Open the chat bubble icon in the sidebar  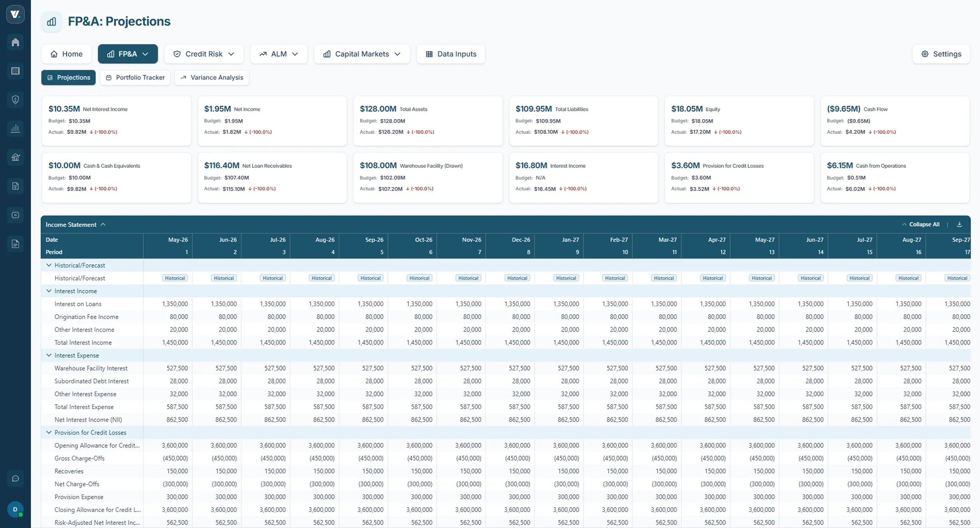pyautogui.click(x=15, y=478)
